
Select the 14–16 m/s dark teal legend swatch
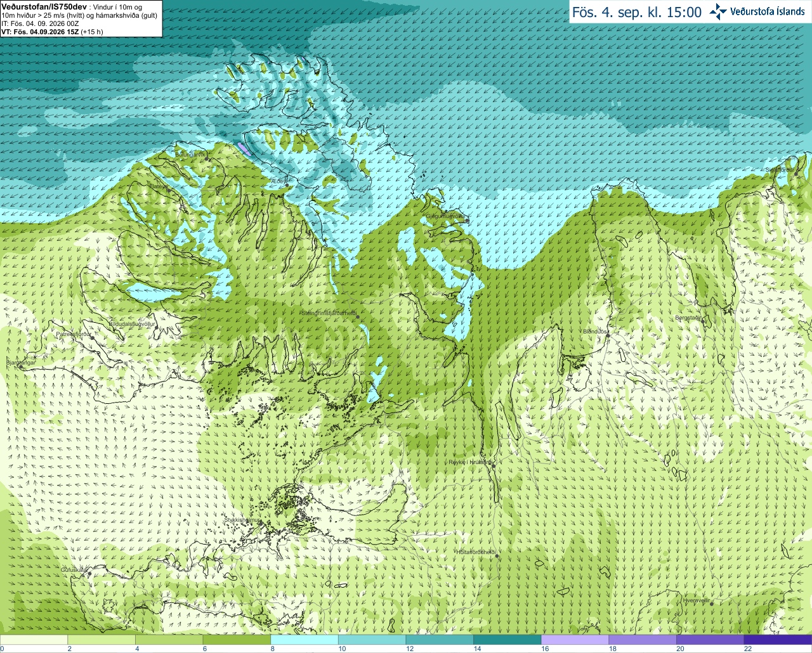507,640
